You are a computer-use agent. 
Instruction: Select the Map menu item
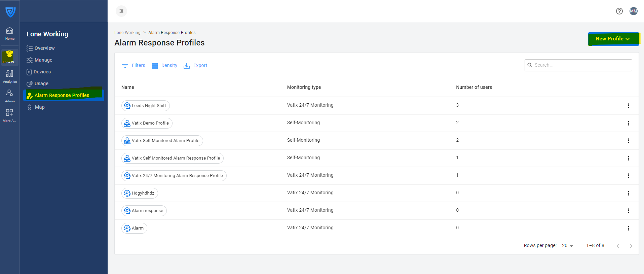click(40, 107)
